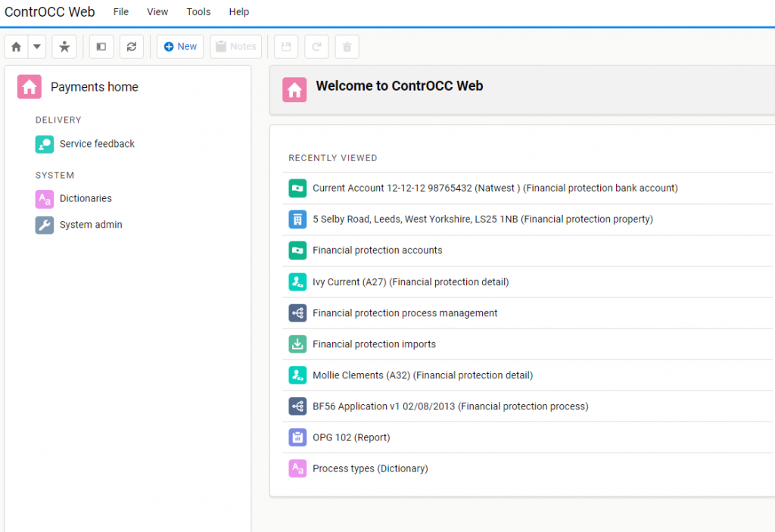
Task: Open Mollie Clements (A32) detail entry
Action: [x=422, y=376]
